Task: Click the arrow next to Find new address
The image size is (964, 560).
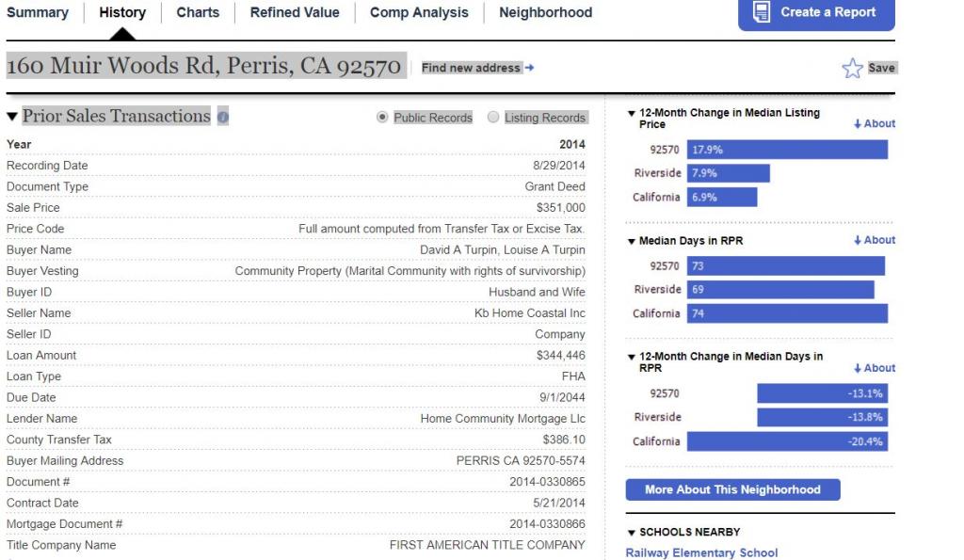Action: (x=529, y=68)
